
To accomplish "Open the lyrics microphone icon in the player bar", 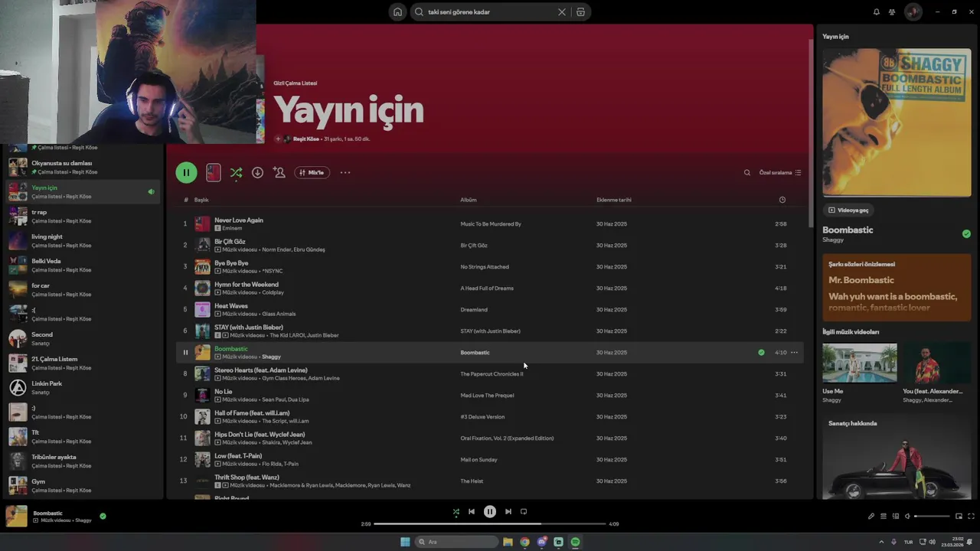I will pyautogui.click(x=871, y=517).
